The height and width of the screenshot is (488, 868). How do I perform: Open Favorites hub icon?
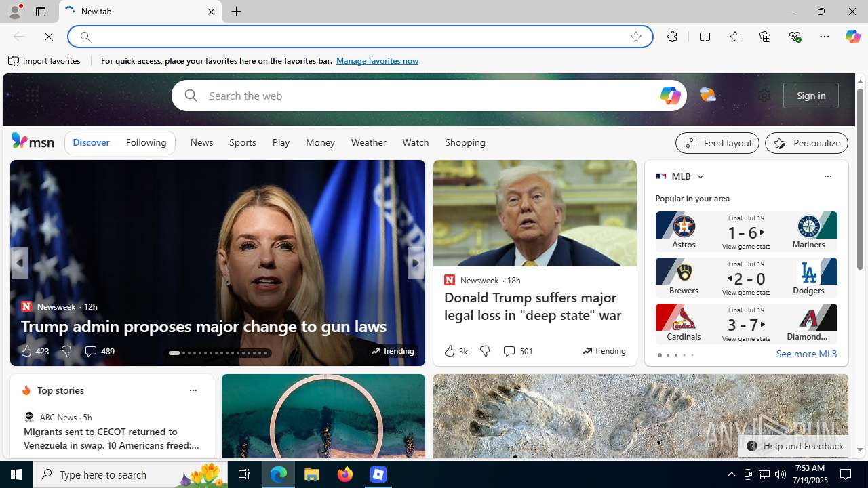point(734,37)
